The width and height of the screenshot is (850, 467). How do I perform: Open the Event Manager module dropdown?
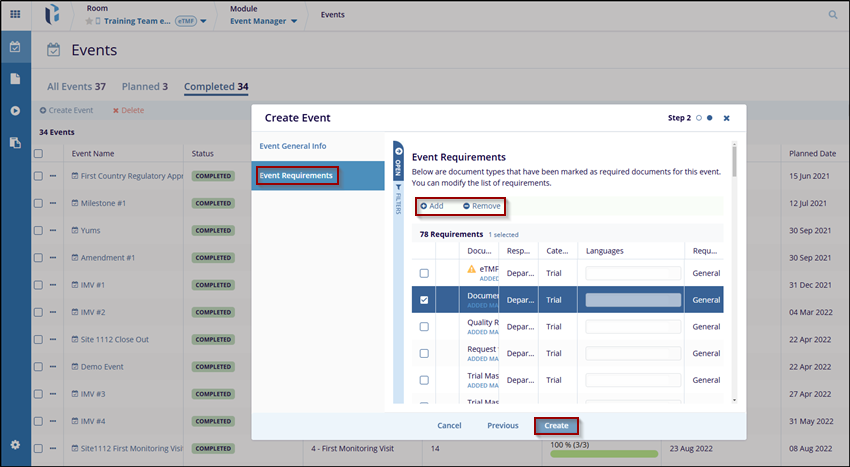click(293, 21)
